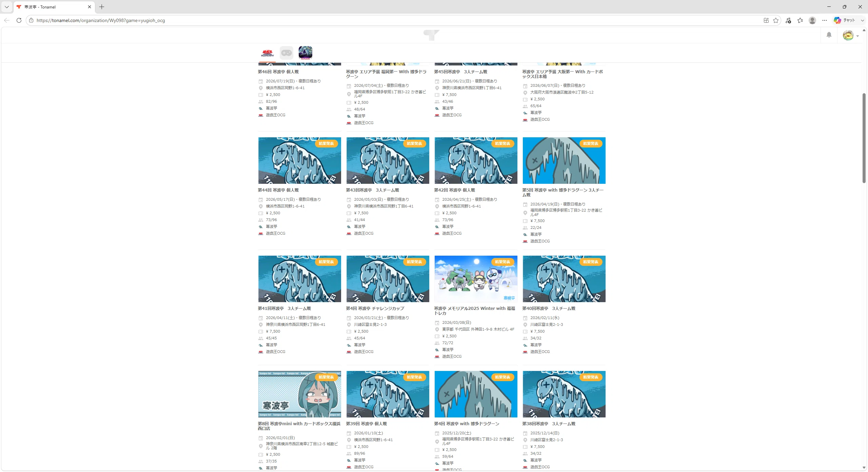Click the 第5回 寒波亭 with 博多ドラグーン thumbnail

564,160
